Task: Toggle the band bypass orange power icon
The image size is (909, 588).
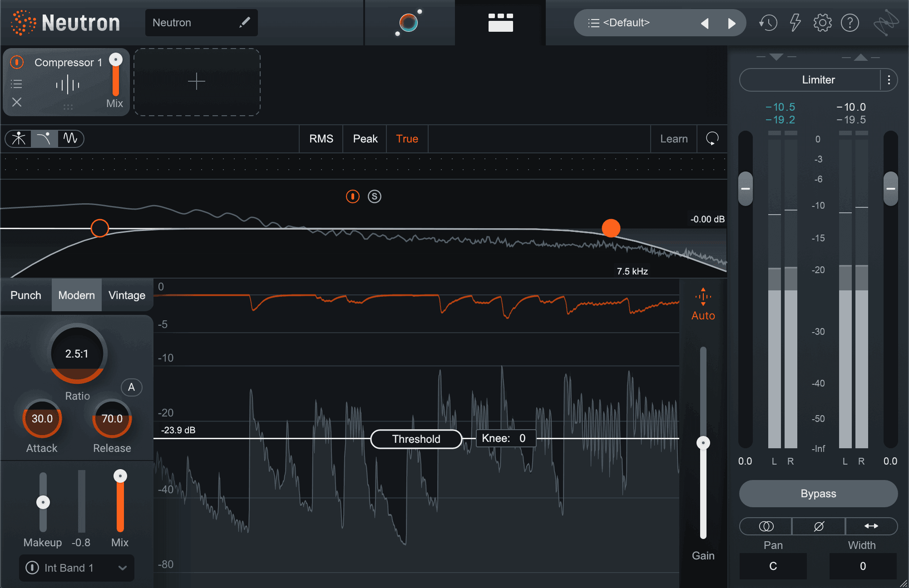Action: pyautogui.click(x=352, y=196)
